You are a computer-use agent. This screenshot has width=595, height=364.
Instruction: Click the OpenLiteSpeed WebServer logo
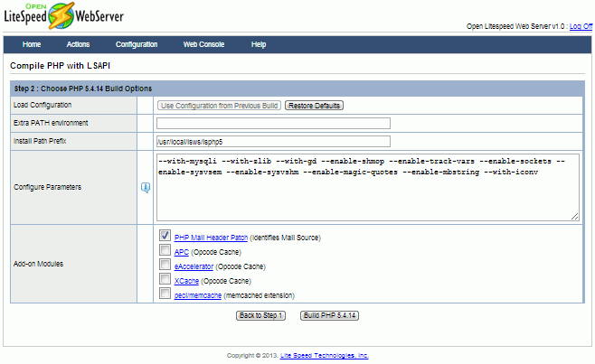click(x=63, y=15)
